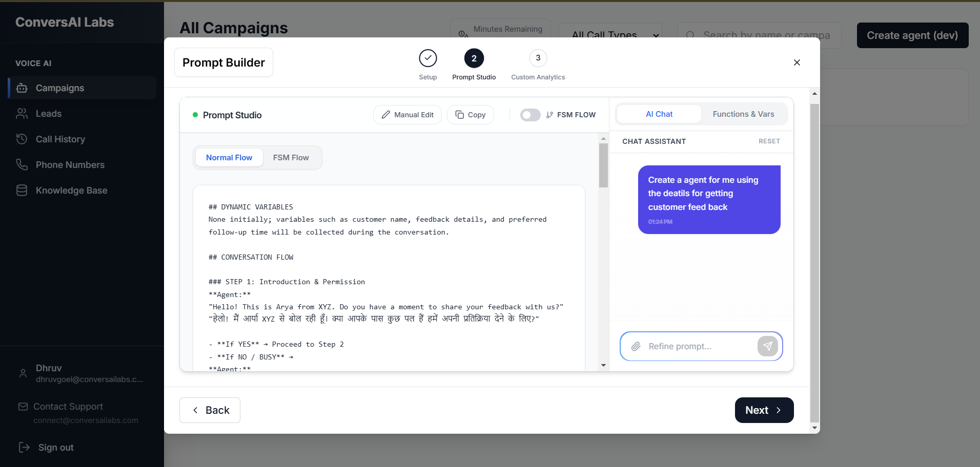Open the All Call Types dropdown
980x467 pixels.
(610, 34)
